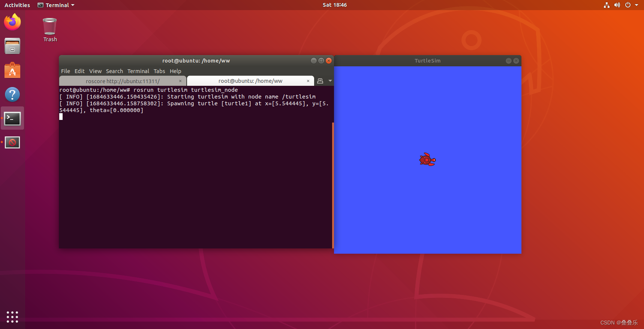Launch Ubuntu Software from the dock
This screenshot has height=329, width=644.
point(12,70)
